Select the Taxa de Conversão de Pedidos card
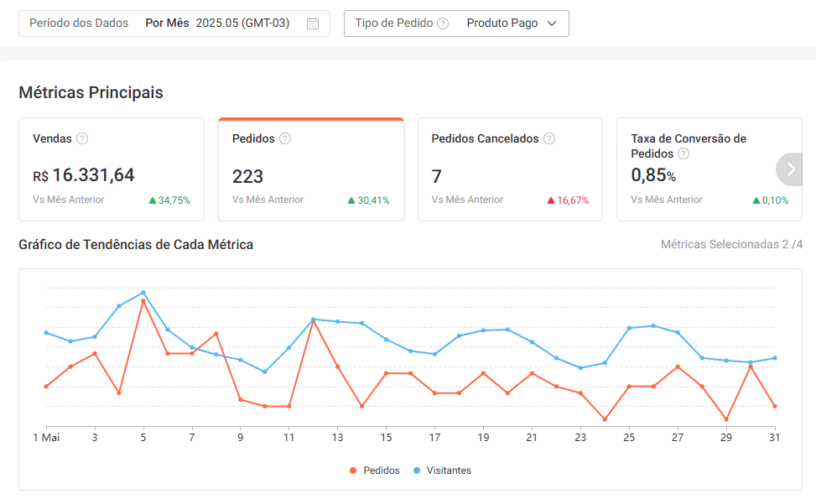Viewport: 816px width, 504px height. 696,170
